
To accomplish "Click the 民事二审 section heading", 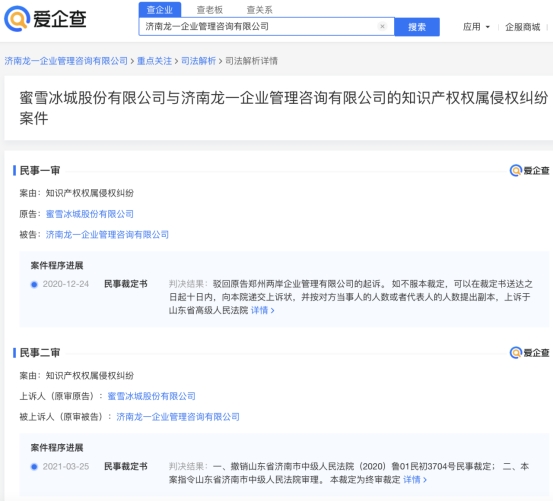I will pyautogui.click(x=40, y=353).
